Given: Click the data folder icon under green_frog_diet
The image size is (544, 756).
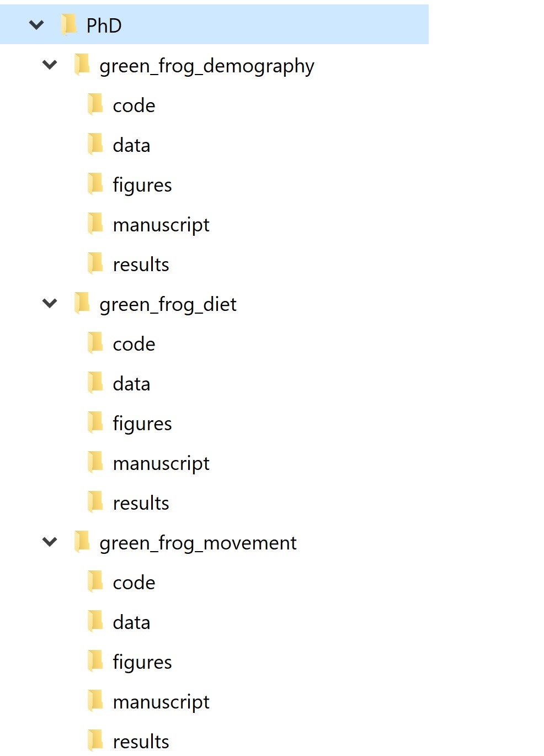Looking at the screenshot, I should point(95,382).
